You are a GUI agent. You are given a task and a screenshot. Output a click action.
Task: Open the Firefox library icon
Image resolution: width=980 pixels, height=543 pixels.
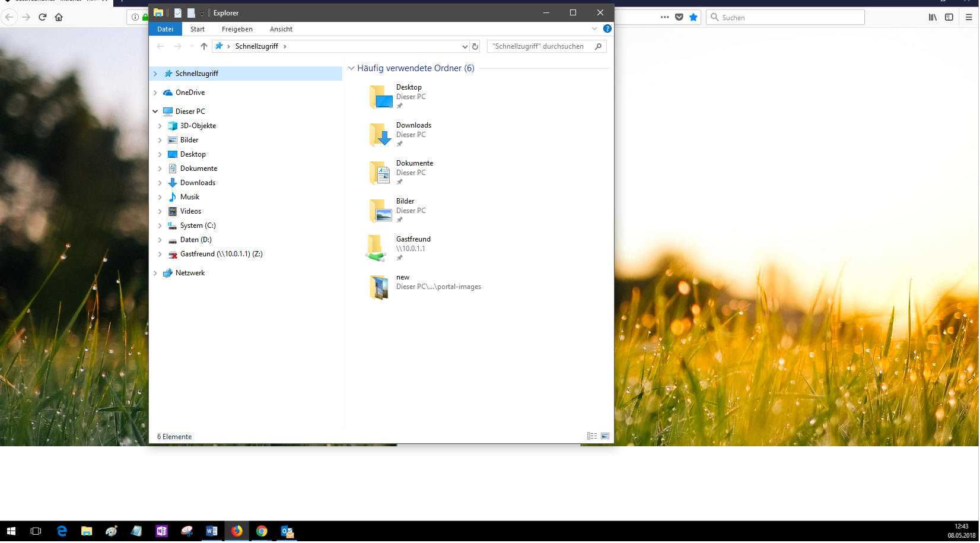pyautogui.click(x=933, y=17)
